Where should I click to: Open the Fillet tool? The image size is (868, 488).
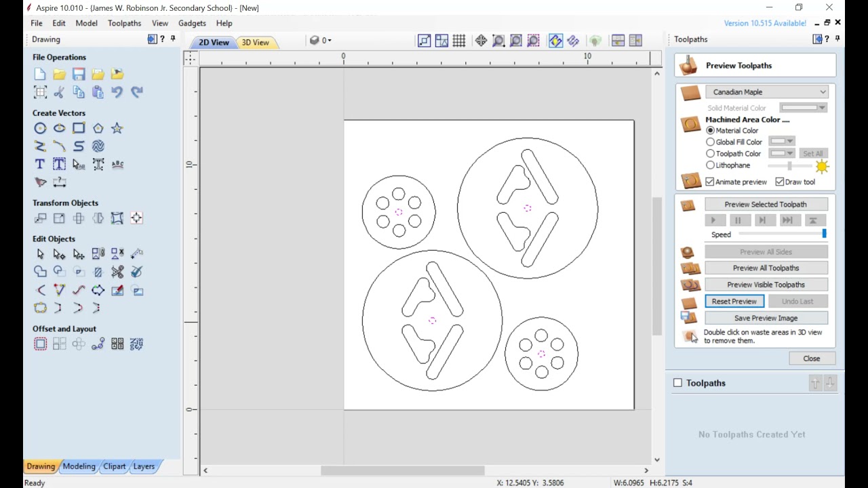click(x=40, y=290)
